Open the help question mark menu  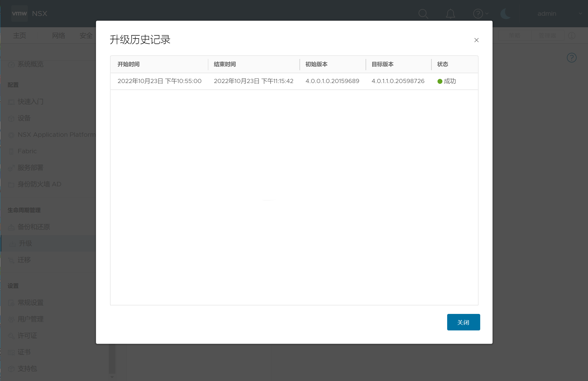coord(480,14)
